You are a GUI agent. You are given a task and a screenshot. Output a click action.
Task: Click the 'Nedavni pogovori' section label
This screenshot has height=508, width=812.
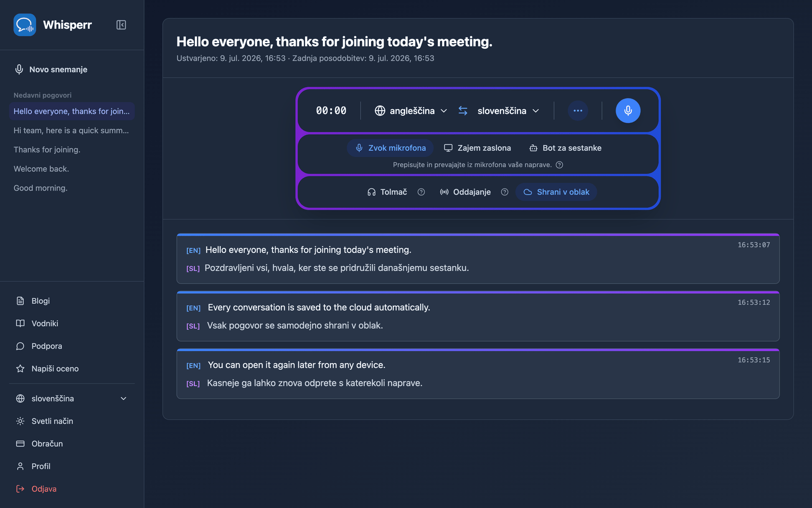coord(43,96)
